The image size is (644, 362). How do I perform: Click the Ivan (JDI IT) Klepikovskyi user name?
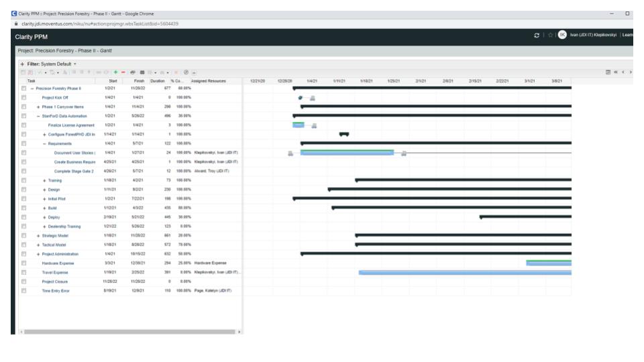click(x=593, y=35)
